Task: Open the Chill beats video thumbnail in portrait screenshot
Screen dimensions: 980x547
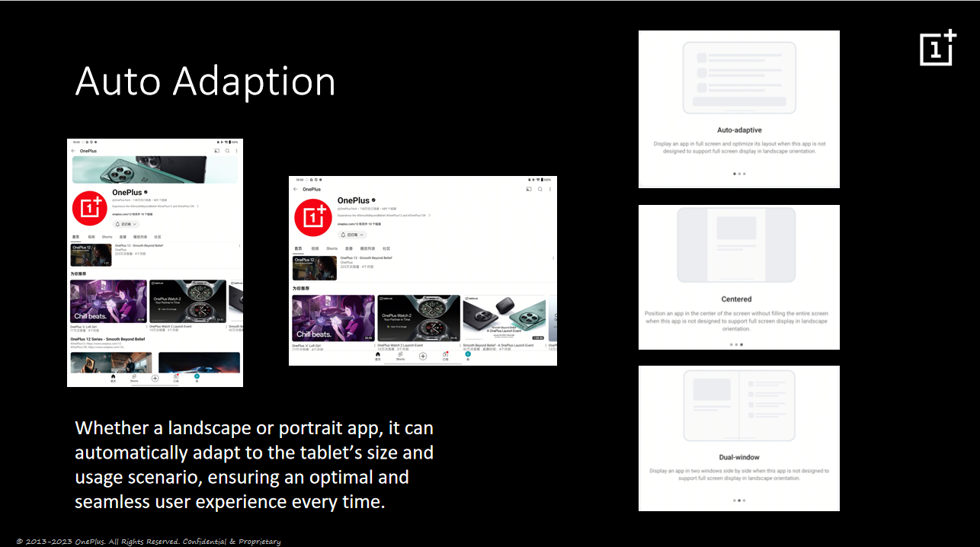Action: (108, 301)
